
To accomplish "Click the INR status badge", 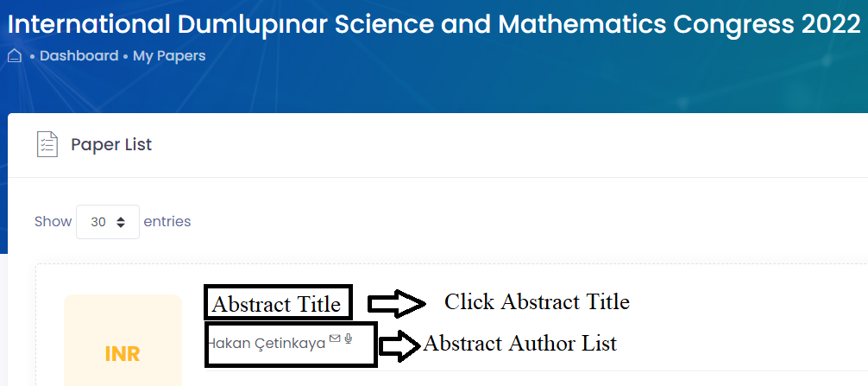I will [123, 353].
